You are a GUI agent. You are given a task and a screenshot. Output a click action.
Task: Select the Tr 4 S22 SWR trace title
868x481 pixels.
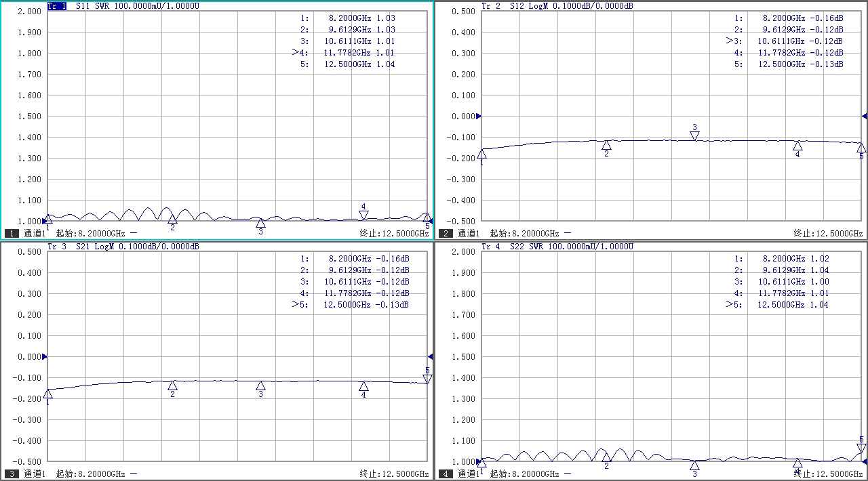[x=556, y=247]
